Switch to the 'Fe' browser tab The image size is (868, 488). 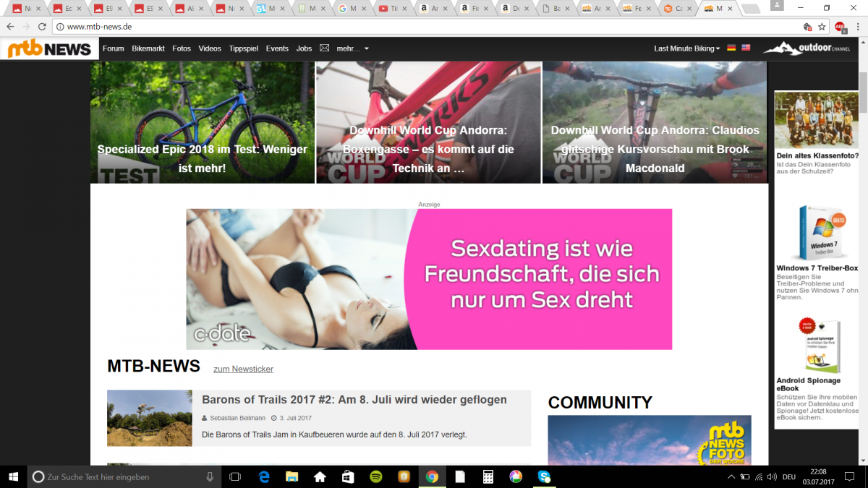639,9
